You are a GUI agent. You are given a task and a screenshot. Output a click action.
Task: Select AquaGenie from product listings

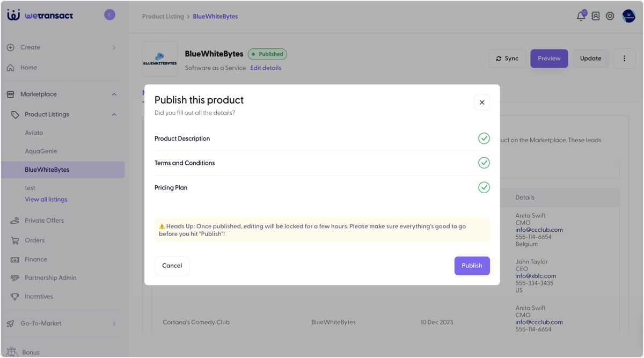[x=41, y=151]
